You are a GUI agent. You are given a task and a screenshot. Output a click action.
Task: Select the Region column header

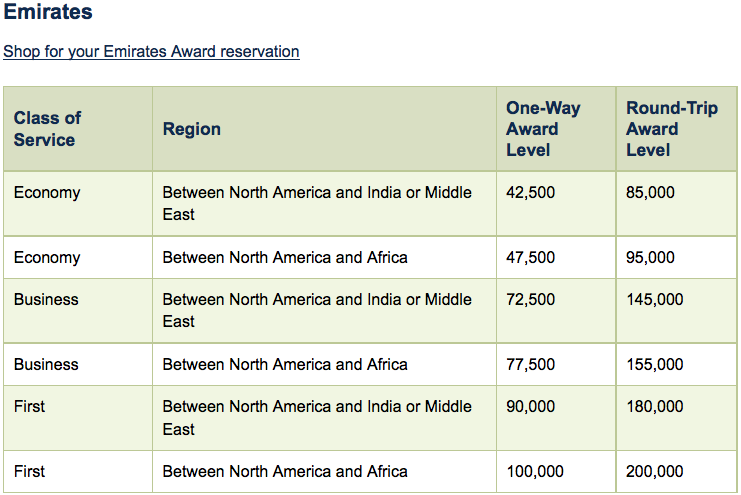coord(192,129)
